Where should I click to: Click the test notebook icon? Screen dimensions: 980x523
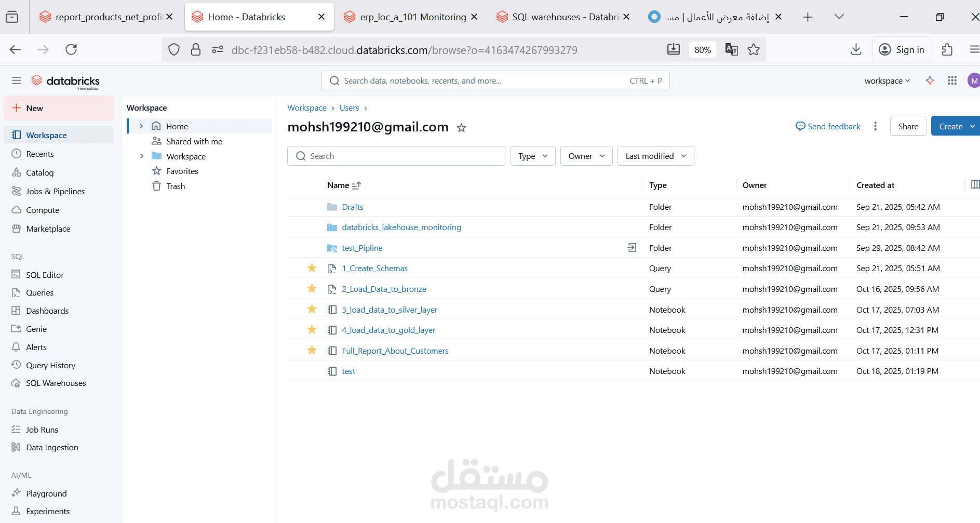[x=332, y=371]
